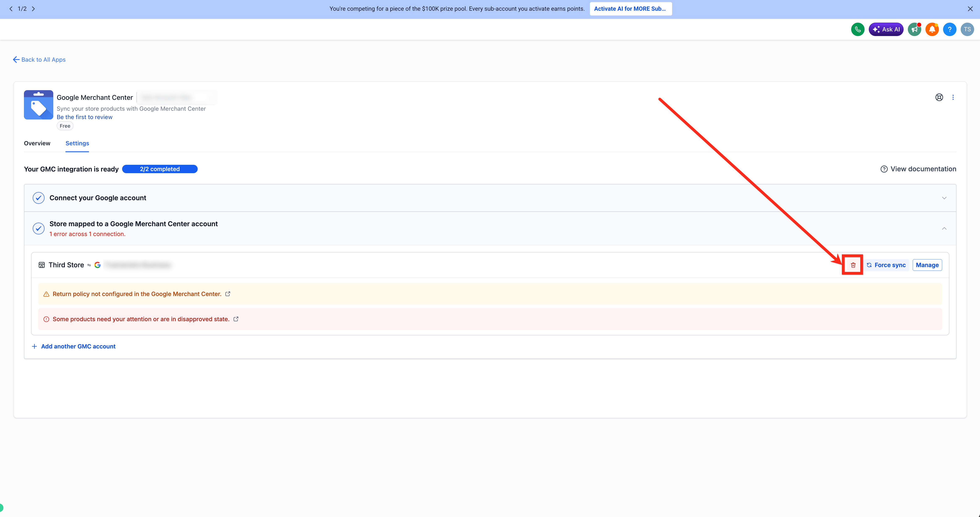Click 'Return policy not configured' warning text
Screen dimensions: 980x517
pyautogui.click(x=137, y=294)
